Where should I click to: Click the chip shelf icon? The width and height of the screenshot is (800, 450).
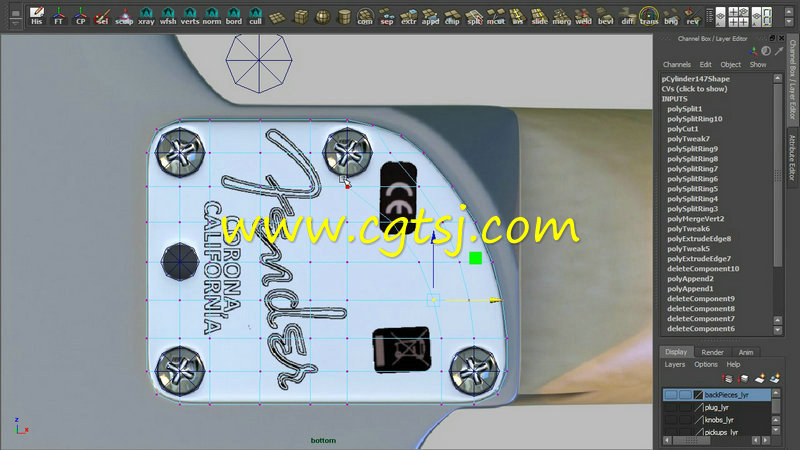pyautogui.click(x=452, y=16)
